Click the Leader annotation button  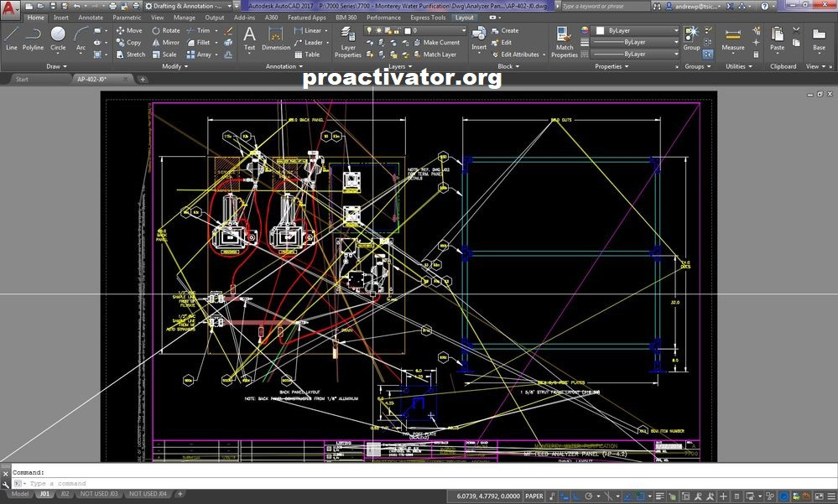click(x=310, y=42)
